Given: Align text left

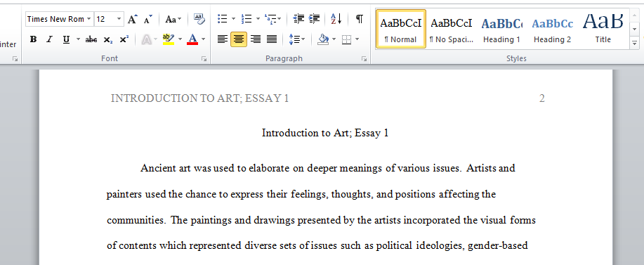Looking at the screenshot, I should point(222,39).
